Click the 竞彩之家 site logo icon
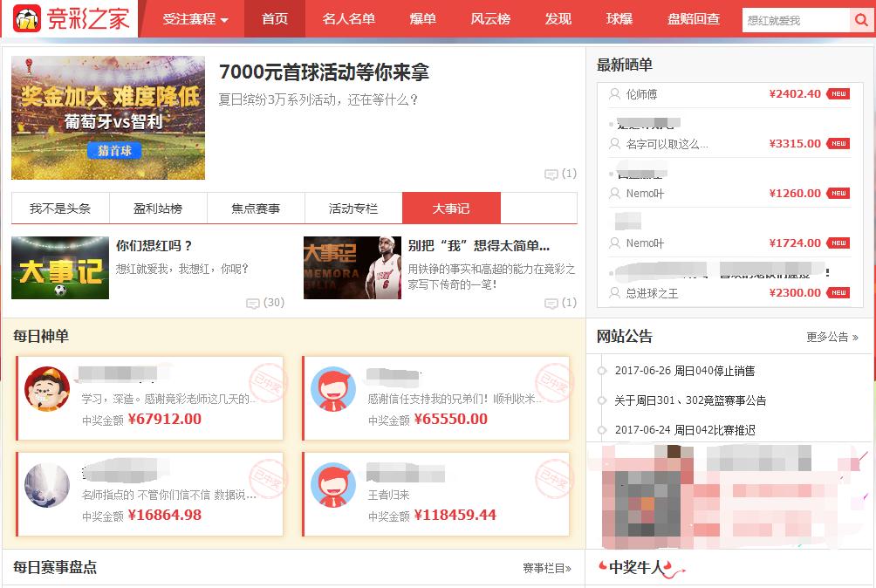 (26, 19)
